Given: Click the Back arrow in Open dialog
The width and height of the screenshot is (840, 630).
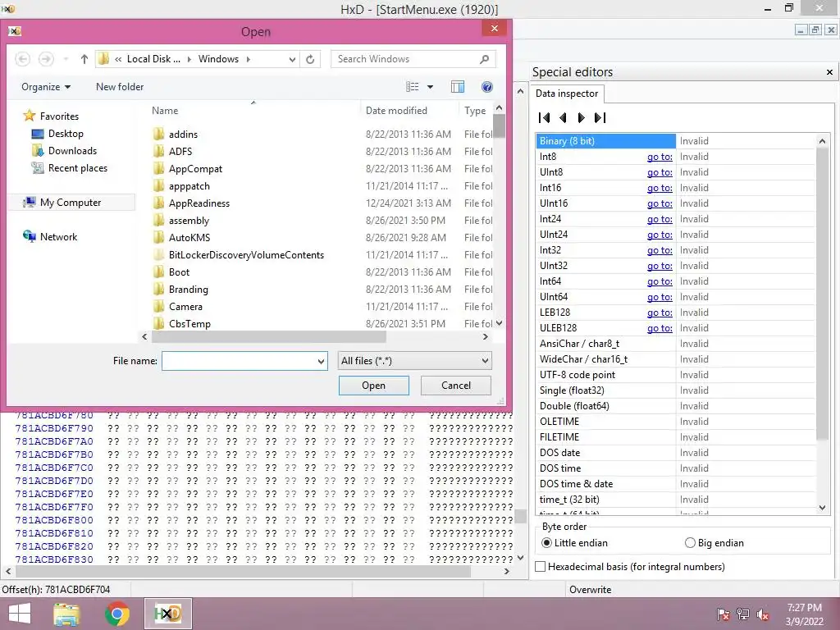Looking at the screenshot, I should coord(22,59).
